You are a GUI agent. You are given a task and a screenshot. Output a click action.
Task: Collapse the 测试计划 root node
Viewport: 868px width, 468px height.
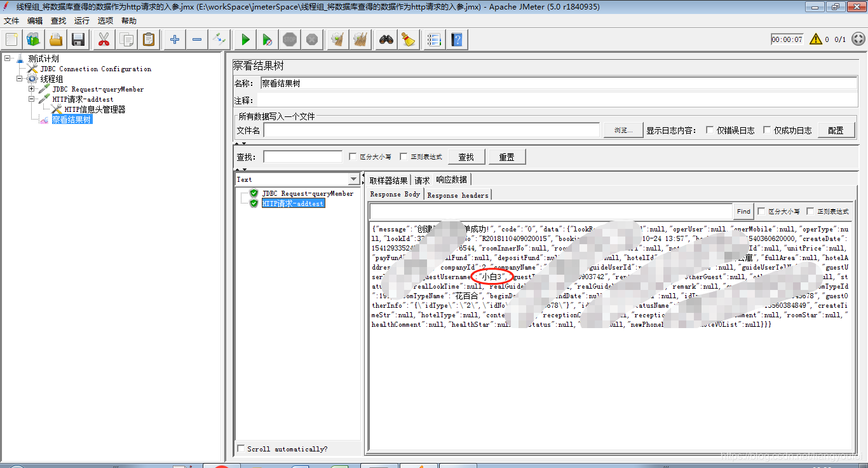point(7,59)
